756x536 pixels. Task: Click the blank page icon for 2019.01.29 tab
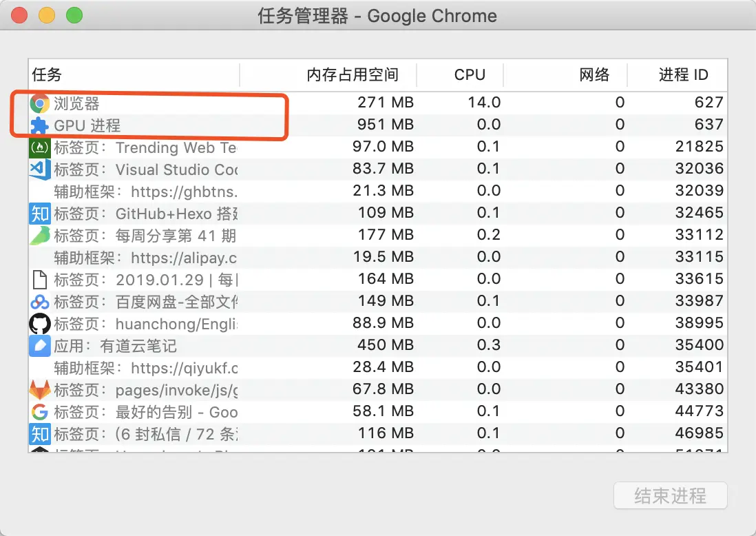coord(39,280)
